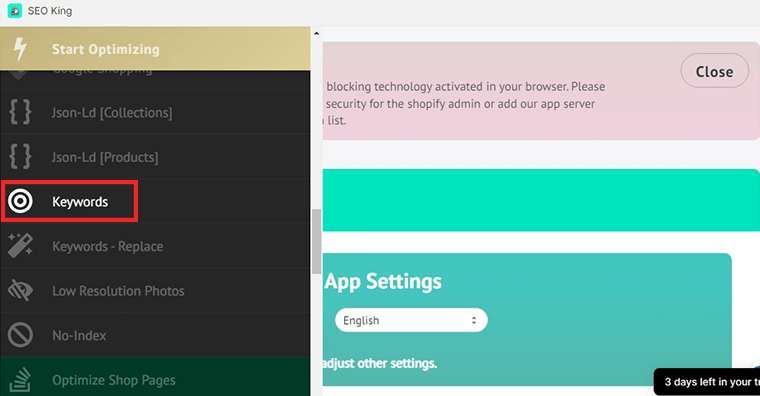Viewport: 760px width, 396px height.
Task: Click the target icon beside Keywords
Action: click(20, 202)
